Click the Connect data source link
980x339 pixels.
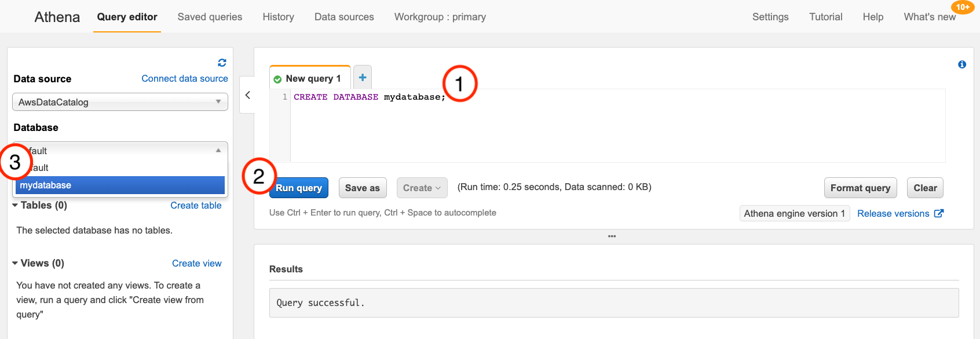click(x=185, y=78)
